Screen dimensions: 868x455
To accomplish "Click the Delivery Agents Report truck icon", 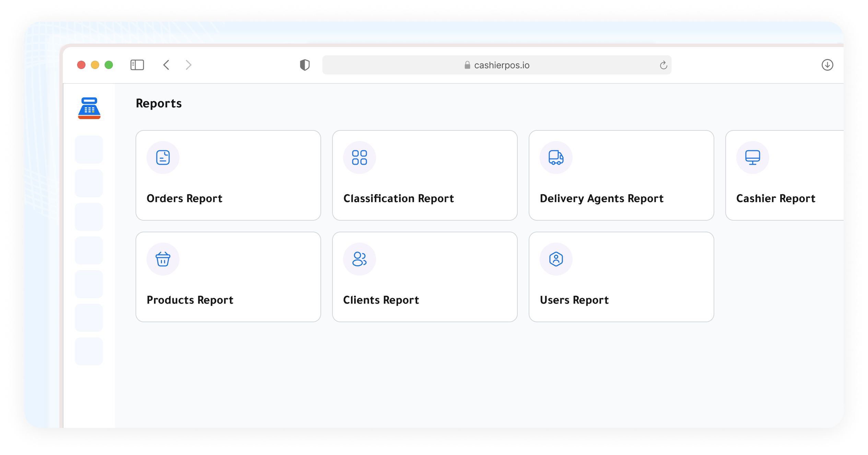I will (x=556, y=157).
